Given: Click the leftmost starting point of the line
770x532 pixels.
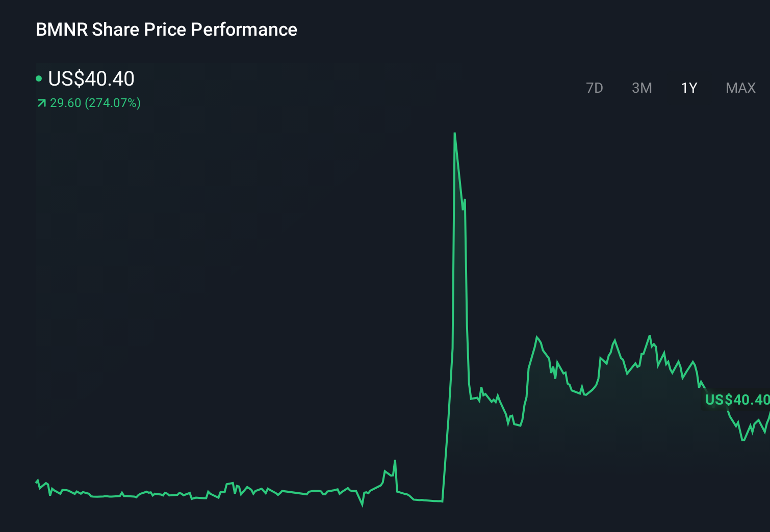Looking at the screenshot, I should (36, 482).
